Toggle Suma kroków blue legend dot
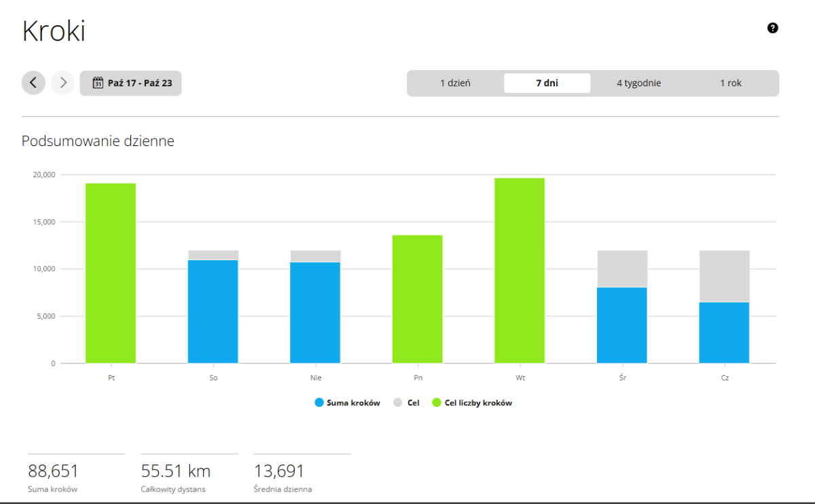Image resolution: width=815 pixels, height=504 pixels. coord(319,403)
